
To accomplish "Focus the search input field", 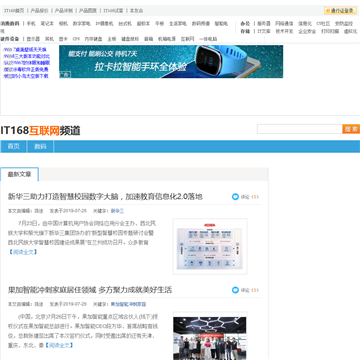I will coord(300,129).
